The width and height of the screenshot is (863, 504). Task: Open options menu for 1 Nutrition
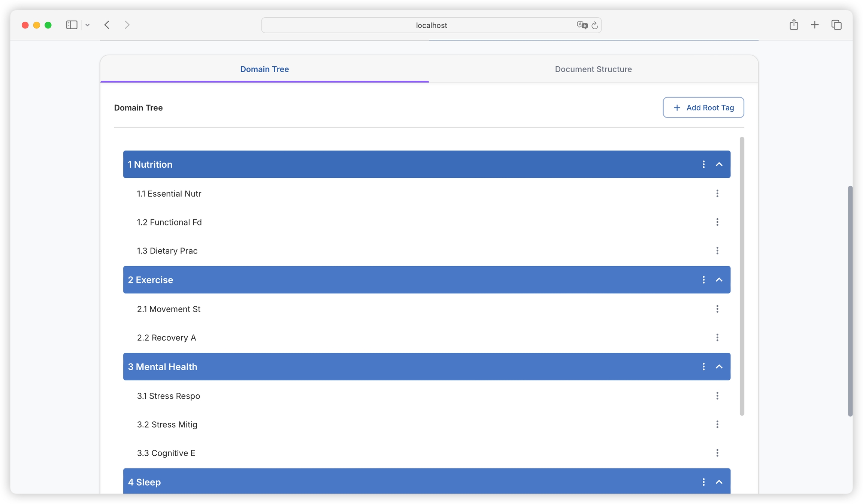[x=703, y=164]
